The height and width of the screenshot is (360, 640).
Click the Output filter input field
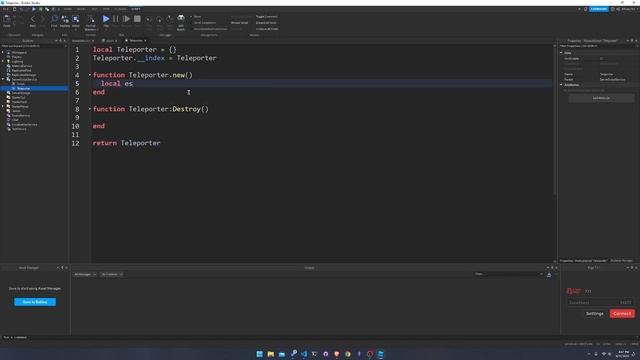tap(508, 274)
